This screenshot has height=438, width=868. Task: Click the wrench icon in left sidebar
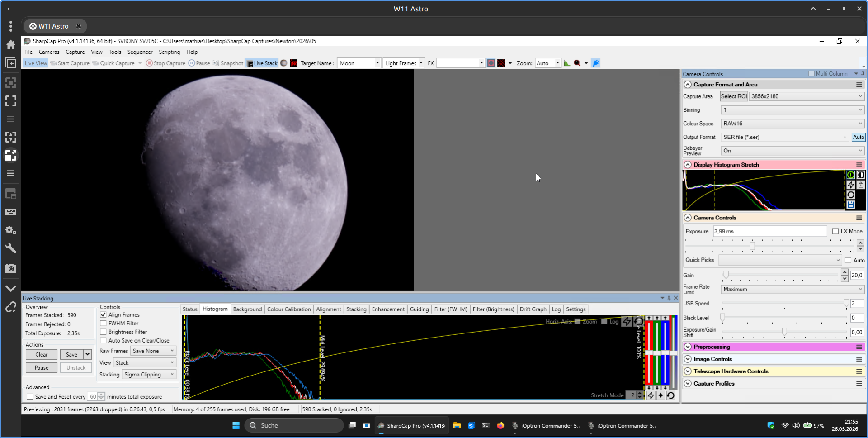pyautogui.click(x=11, y=248)
